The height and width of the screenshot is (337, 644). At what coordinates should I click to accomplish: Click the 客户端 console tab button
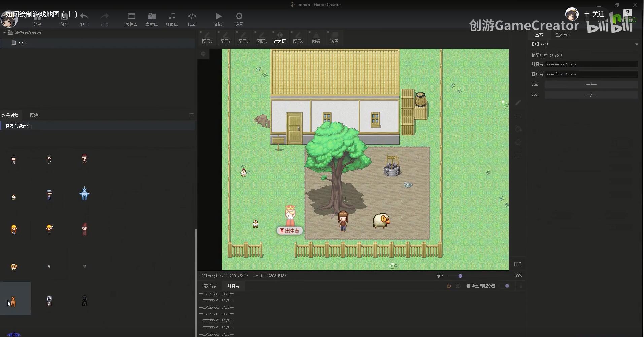point(210,286)
